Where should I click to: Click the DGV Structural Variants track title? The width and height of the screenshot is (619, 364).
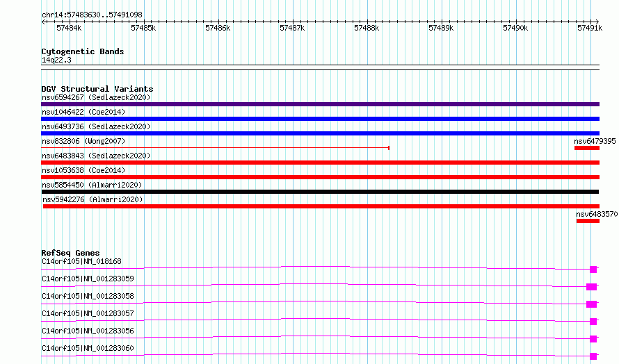(x=97, y=89)
